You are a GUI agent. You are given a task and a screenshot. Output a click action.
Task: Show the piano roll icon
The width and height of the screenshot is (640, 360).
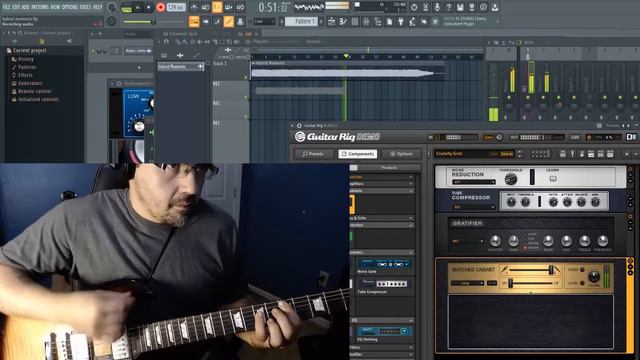tap(343, 21)
